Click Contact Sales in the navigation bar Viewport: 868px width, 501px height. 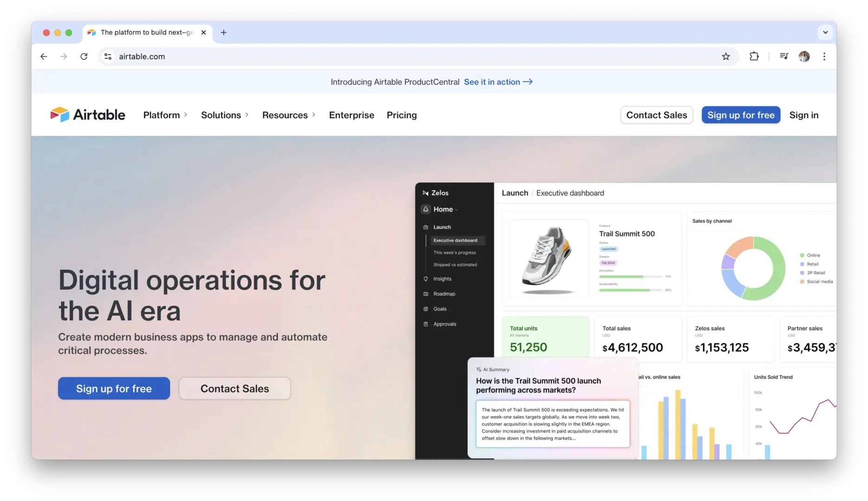[x=656, y=115]
